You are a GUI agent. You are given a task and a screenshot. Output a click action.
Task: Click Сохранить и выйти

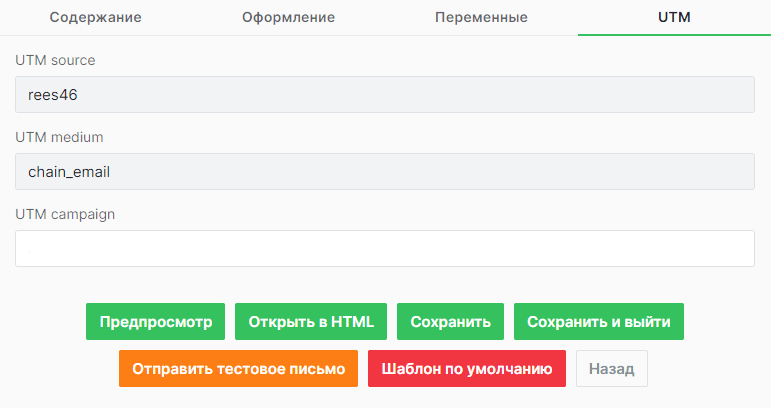(x=599, y=321)
